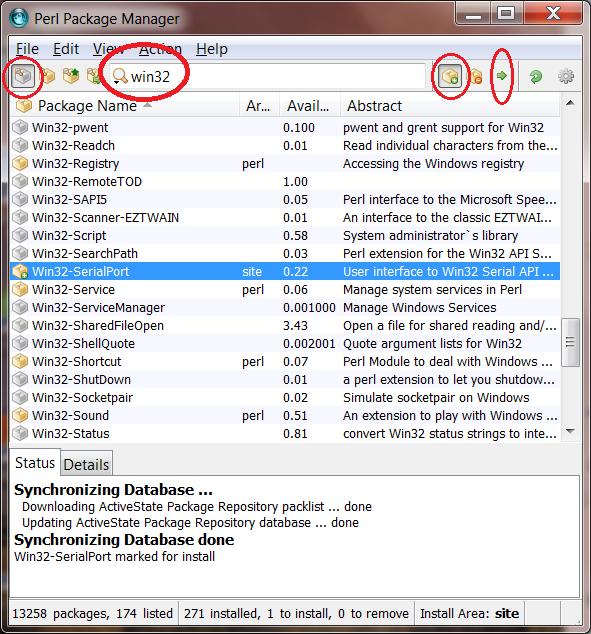Click package icon of Win32-SharedFileOpen row
591x634 pixels.
(x=19, y=325)
